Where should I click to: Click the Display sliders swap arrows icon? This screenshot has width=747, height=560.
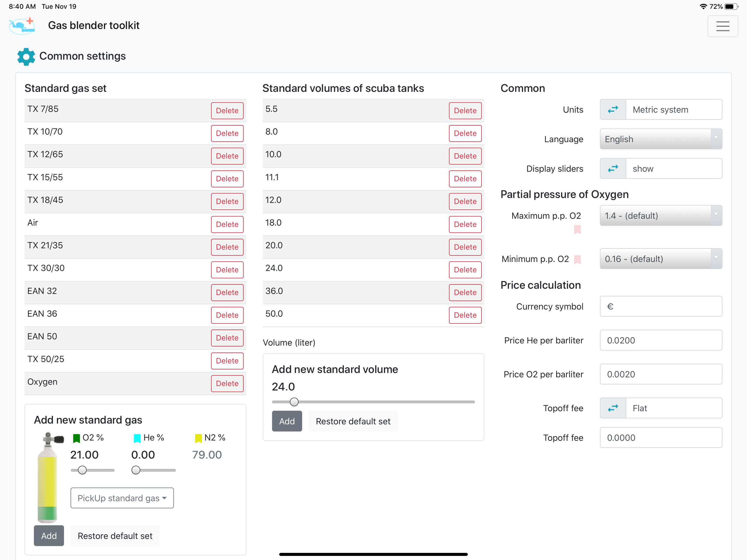612,168
